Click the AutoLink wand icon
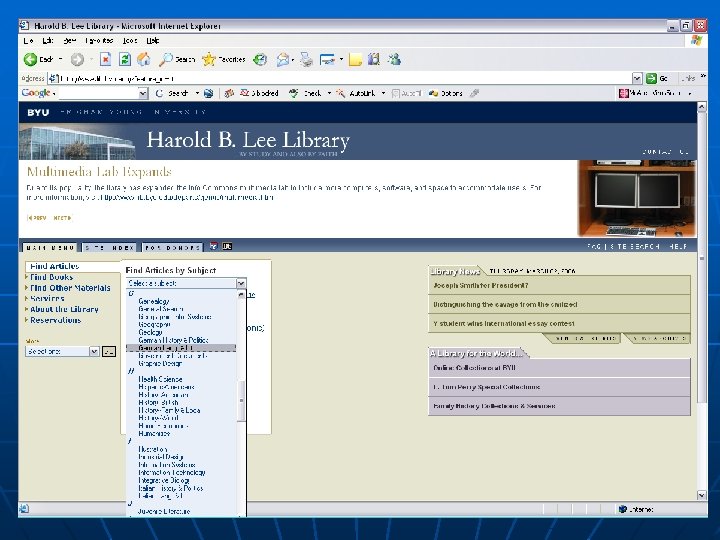The height and width of the screenshot is (540, 720). [341, 93]
